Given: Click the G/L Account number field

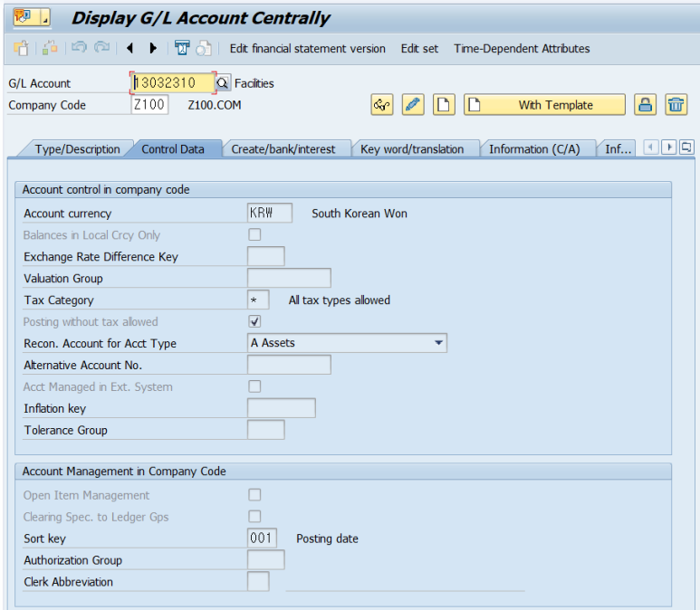Looking at the screenshot, I should 173,83.
